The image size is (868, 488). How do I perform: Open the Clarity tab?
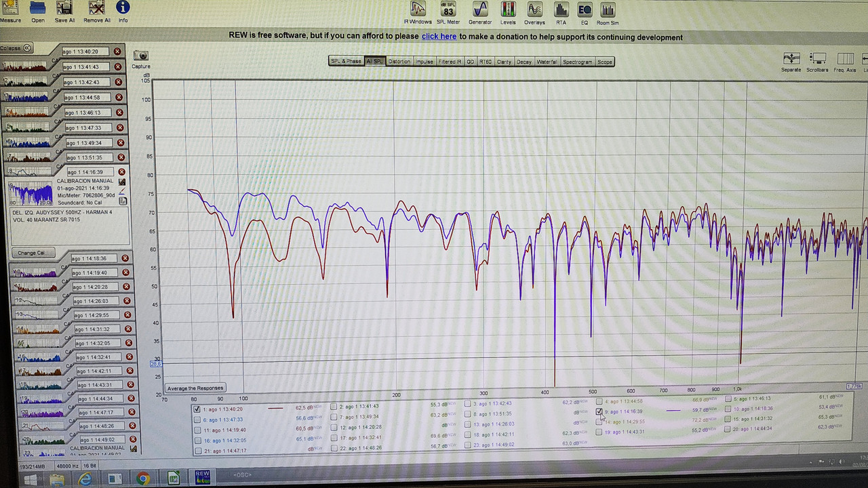coord(504,62)
